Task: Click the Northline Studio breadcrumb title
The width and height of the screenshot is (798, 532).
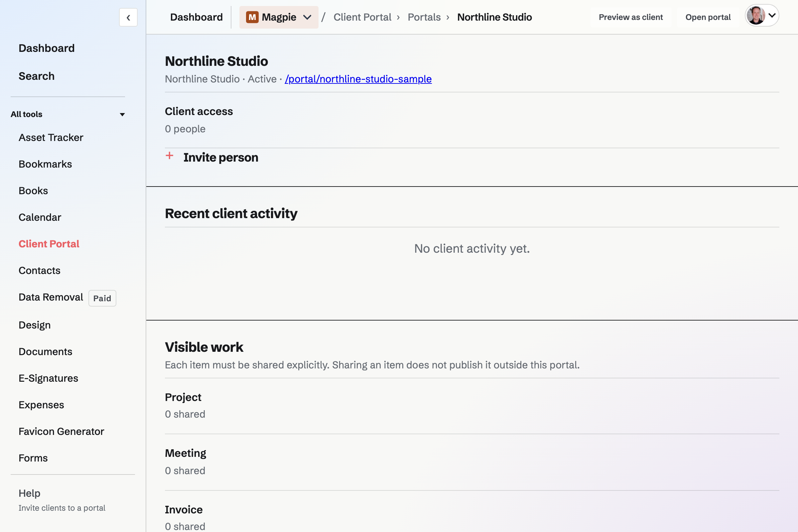Action: (494, 17)
